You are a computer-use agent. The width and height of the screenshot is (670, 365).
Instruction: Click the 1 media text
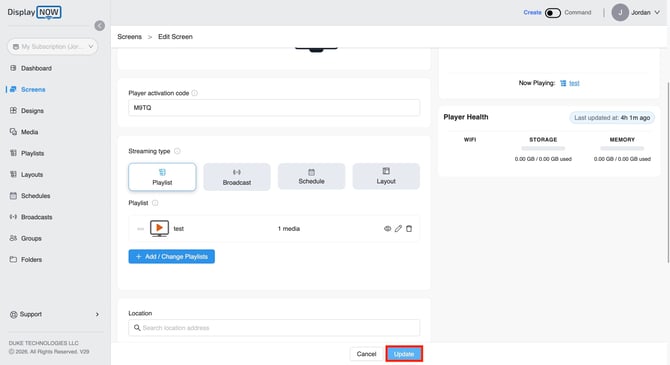tap(289, 229)
